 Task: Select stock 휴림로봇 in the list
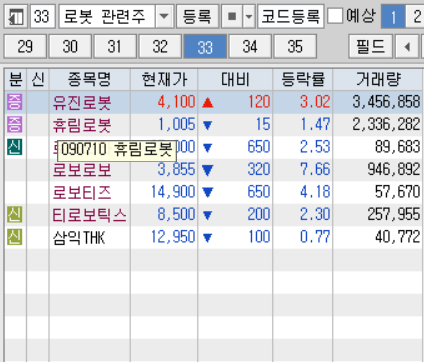click(x=82, y=125)
